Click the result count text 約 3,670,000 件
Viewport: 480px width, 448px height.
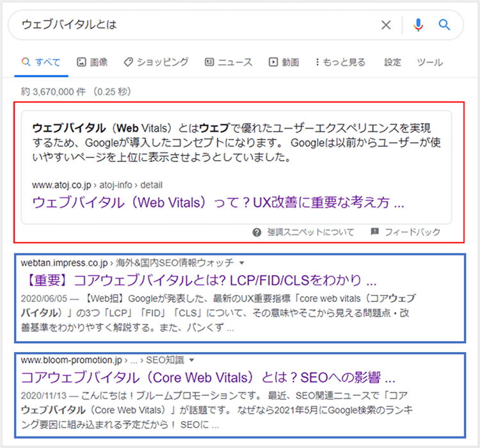pyautogui.click(x=53, y=92)
